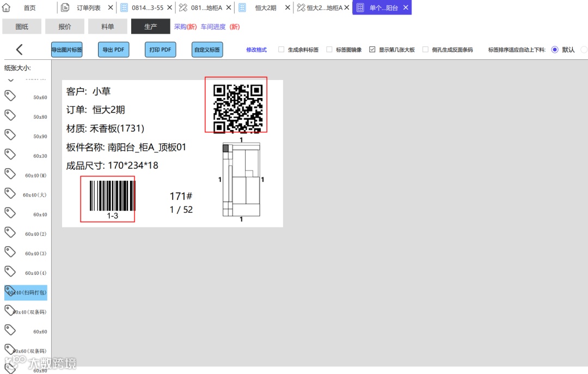
Task: Enable the 侧孔生成反面条码 checkbox
Action: point(425,50)
